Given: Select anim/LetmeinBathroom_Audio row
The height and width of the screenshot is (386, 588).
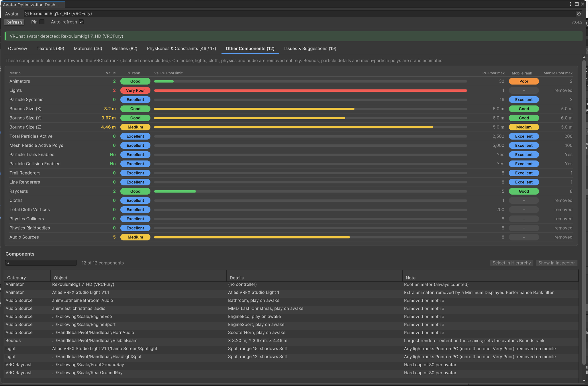Looking at the screenshot, I should pyautogui.click(x=291, y=301).
